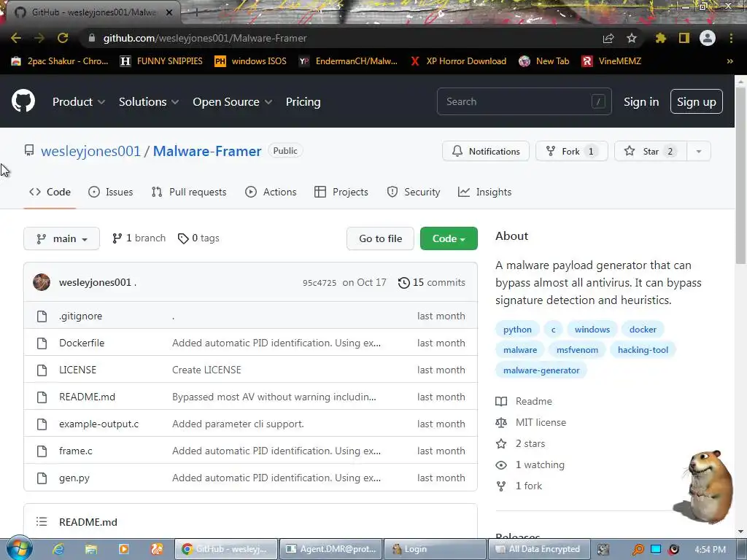Open the FUNNY SNIPPIES bookmark

tap(161, 61)
